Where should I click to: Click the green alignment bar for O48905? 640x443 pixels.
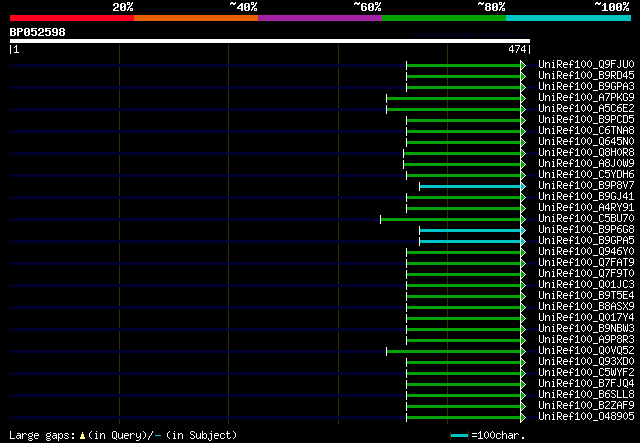464,417
